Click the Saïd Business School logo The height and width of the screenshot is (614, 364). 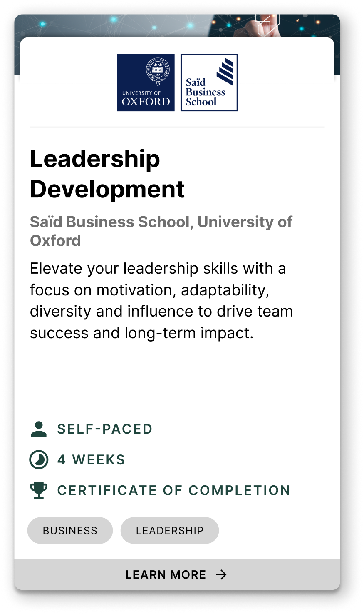pyautogui.click(x=209, y=82)
